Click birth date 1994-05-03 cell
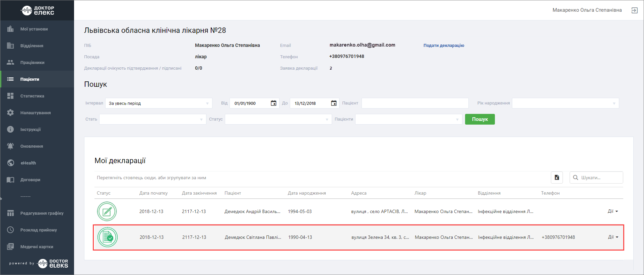 pyautogui.click(x=300, y=211)
